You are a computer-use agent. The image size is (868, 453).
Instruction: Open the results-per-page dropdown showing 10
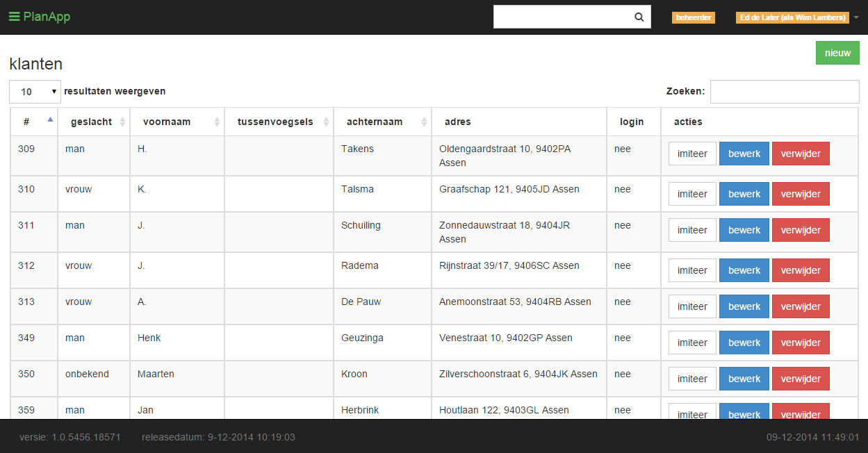point(35,92)
